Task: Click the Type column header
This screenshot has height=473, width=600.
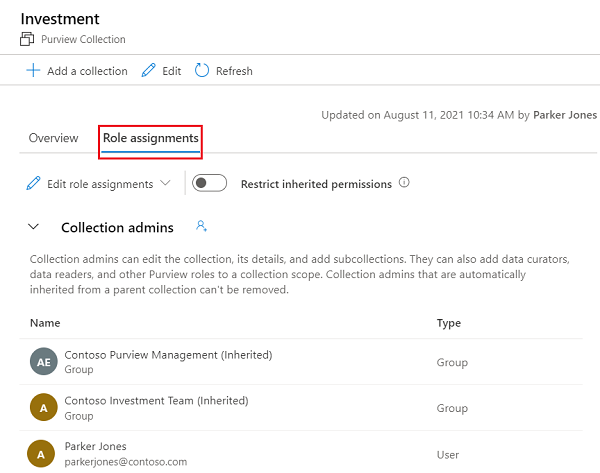Action: point(449,323)
